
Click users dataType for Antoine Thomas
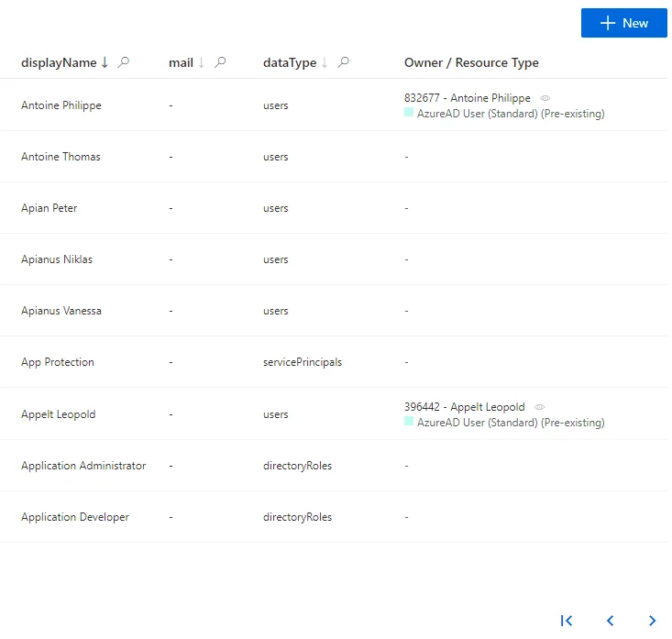(x=276, y=157)
